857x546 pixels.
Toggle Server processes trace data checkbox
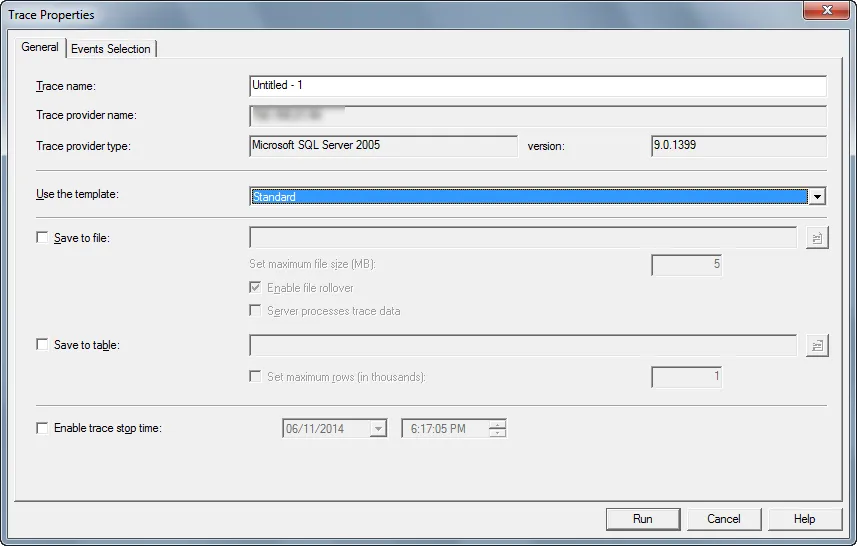pos(255,310)
